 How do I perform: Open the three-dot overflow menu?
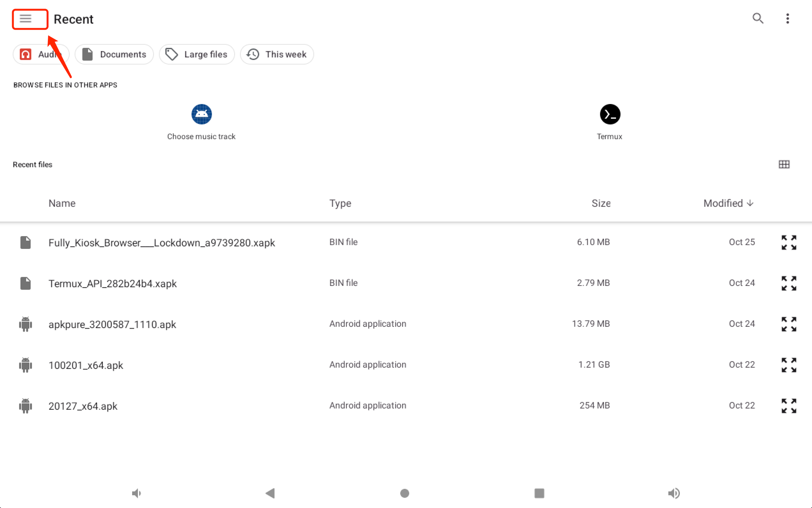click(787, 19)
